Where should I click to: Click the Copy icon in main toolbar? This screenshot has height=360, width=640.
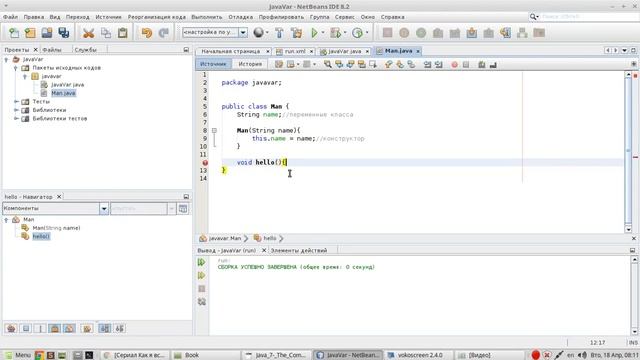coord(105,33)
